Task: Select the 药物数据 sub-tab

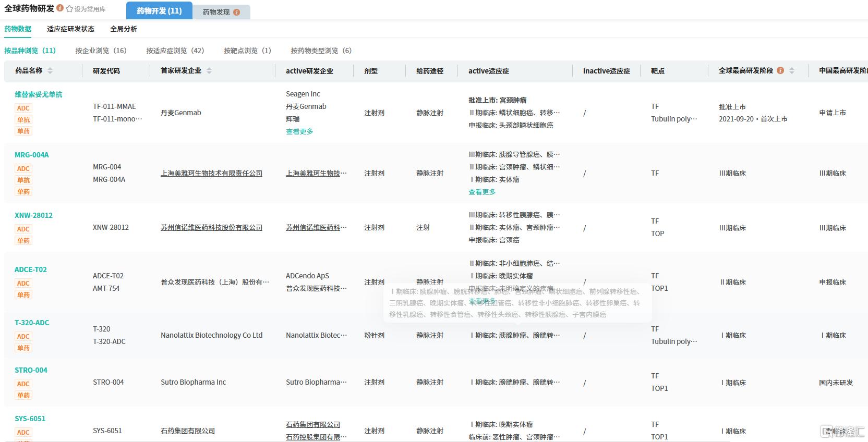Action: point(18,29)
